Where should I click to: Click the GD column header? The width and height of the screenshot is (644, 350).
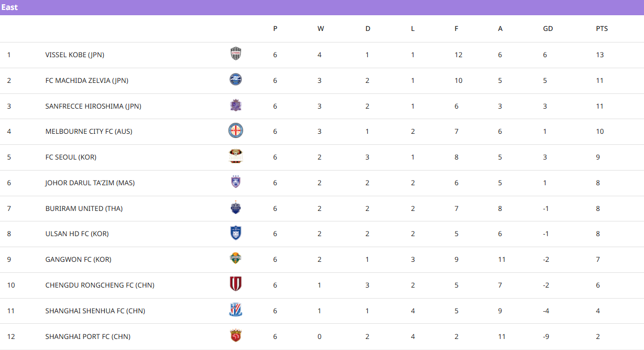pos(548,29)
